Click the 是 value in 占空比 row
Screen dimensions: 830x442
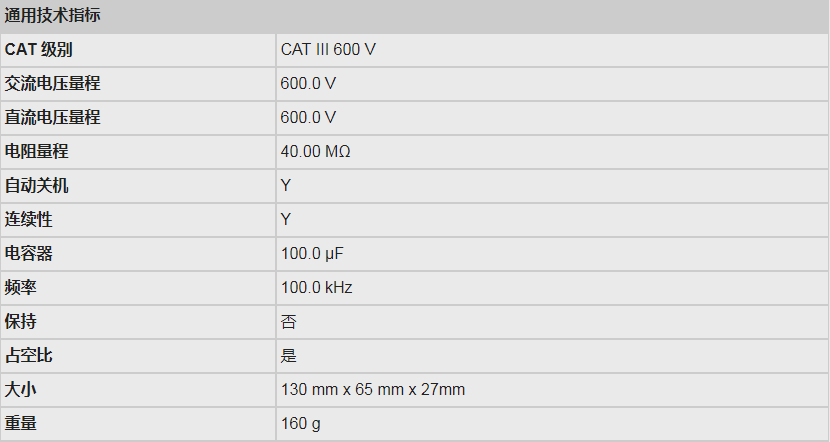(288, 356)
